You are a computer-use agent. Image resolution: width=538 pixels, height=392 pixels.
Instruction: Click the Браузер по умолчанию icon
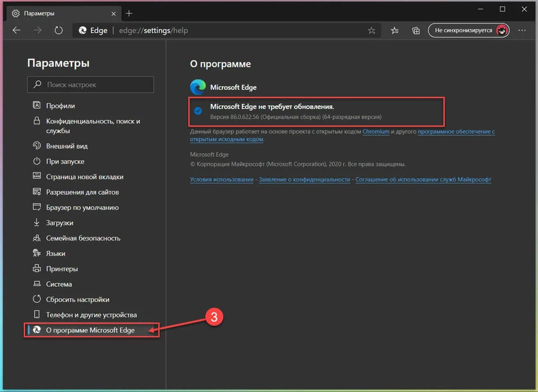(x=37, y=207)
